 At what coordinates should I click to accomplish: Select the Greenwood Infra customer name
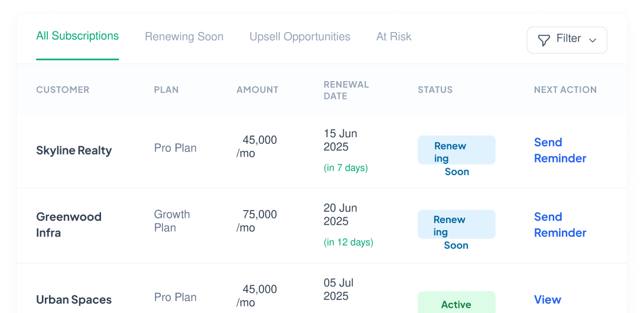pyautogui.click(x=69, y=225)
